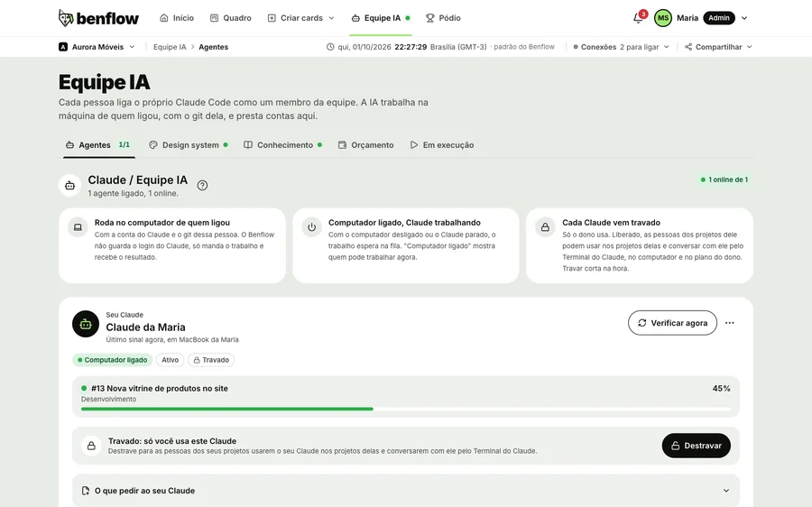Screen dimensions: 812x507
Task: Expand O que pedir ao seu Claude
Action: coord(406,491)
